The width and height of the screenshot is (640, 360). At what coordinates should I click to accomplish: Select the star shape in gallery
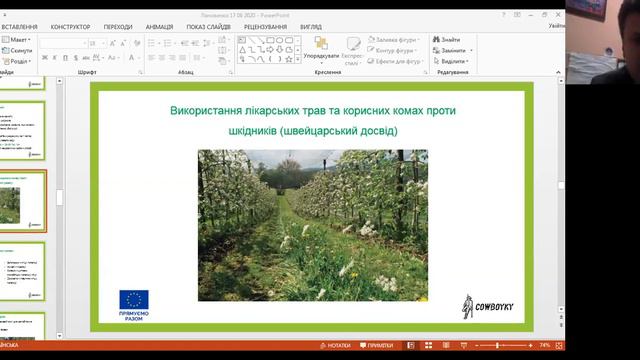289,60
